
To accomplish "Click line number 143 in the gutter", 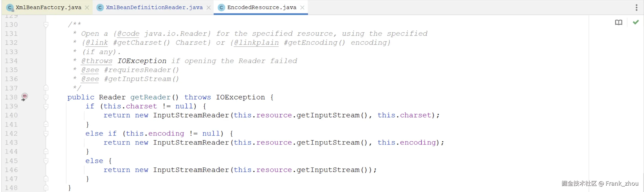I will point(11,142).
